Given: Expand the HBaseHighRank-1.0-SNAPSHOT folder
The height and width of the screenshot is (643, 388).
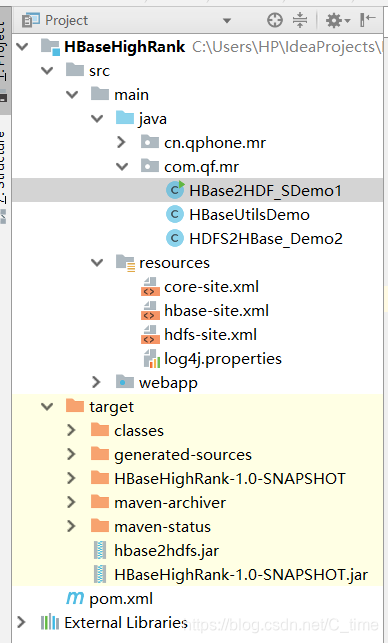Looking at the screenshot, I should click(71, 479).
